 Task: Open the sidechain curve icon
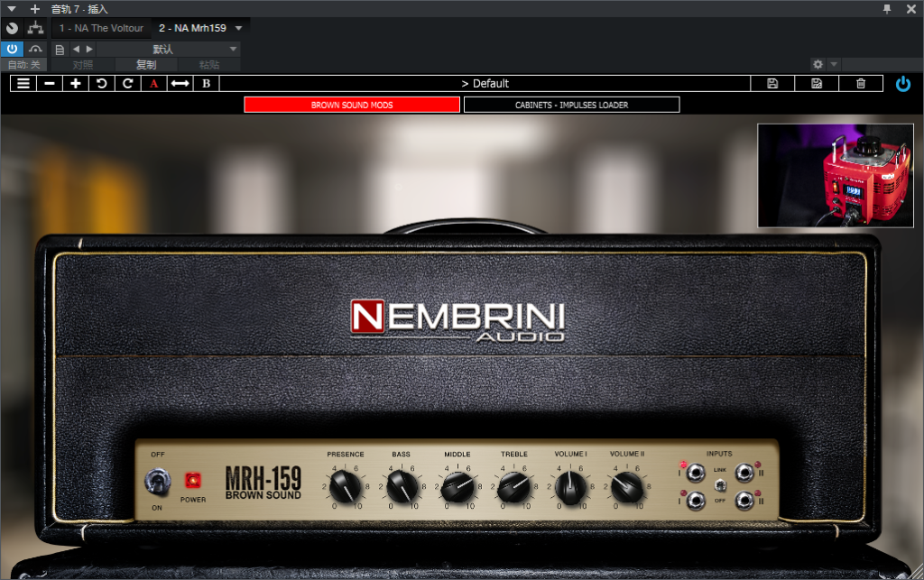click(36, 49)
